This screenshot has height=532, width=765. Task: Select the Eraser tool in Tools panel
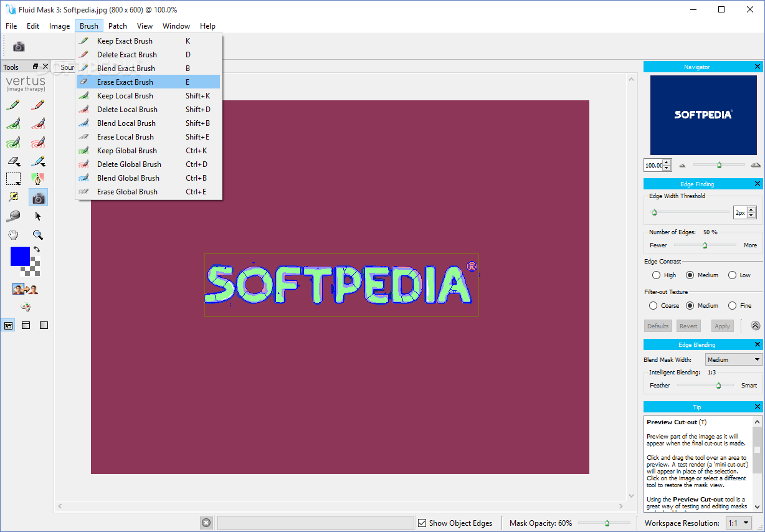(x=13, y=161)
